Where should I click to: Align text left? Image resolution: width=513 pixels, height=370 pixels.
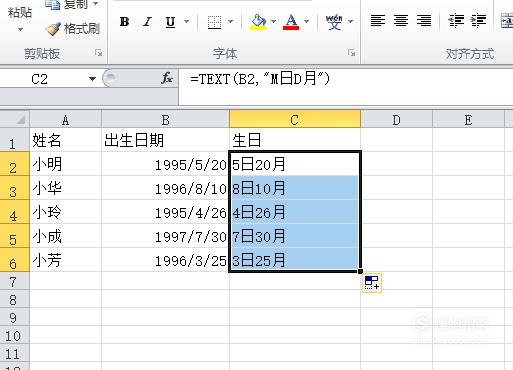[x=378, y=21]
